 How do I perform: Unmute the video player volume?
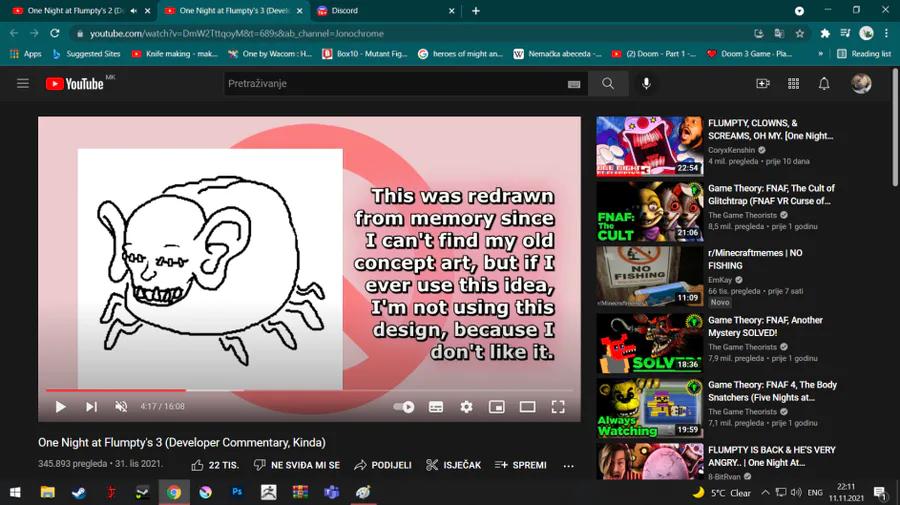[x=121, y=407]
